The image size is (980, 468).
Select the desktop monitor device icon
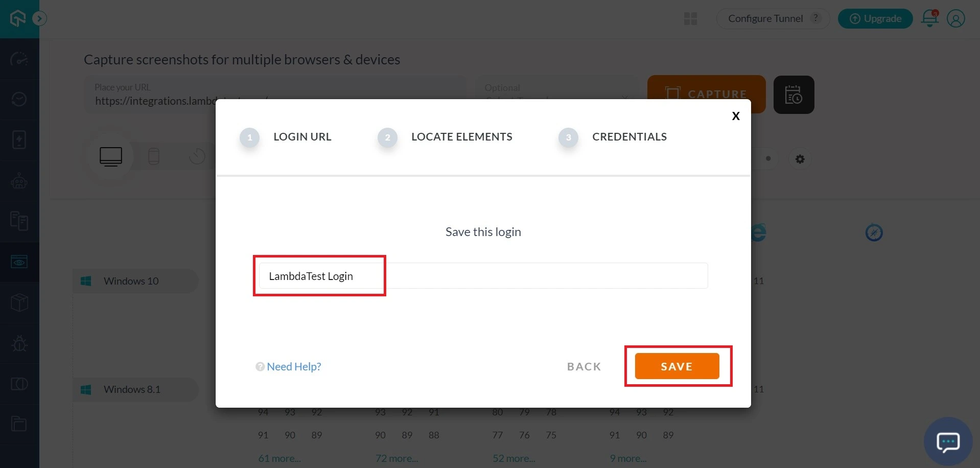(x=111, y=156)
